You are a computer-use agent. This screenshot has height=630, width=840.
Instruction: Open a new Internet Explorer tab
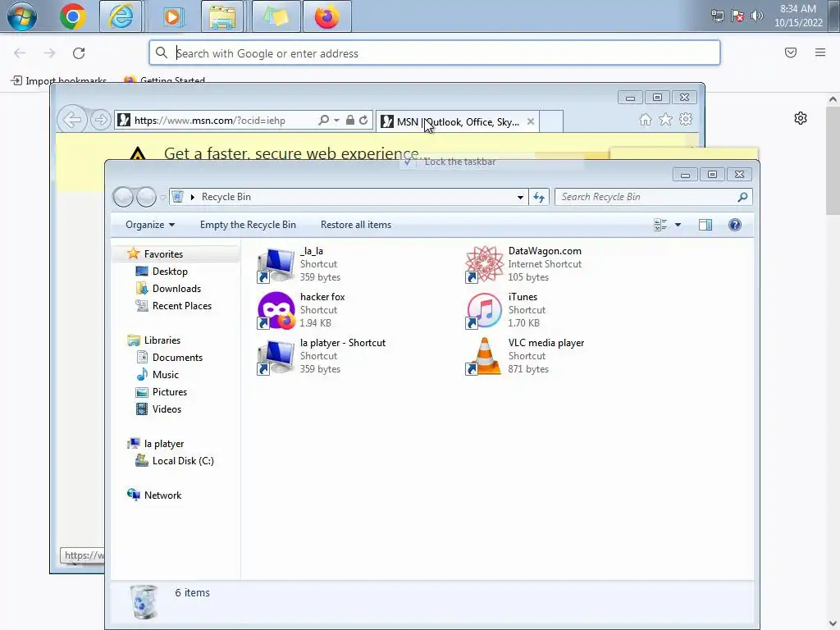click(x=551, y=121)
